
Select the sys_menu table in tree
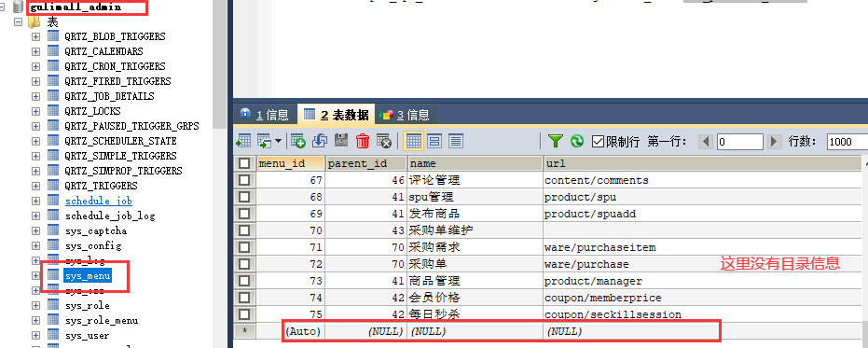[x=88, y=275]
